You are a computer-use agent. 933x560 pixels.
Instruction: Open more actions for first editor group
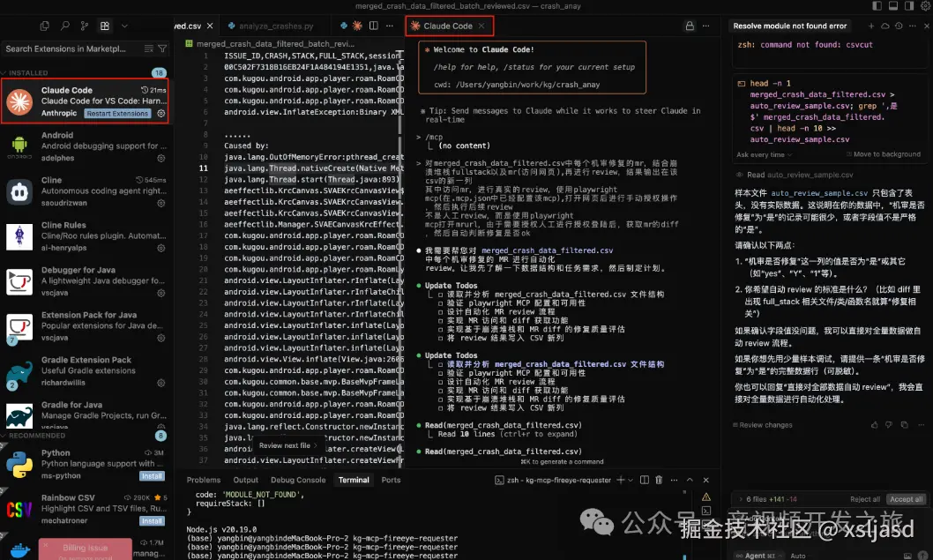point(390,26)
